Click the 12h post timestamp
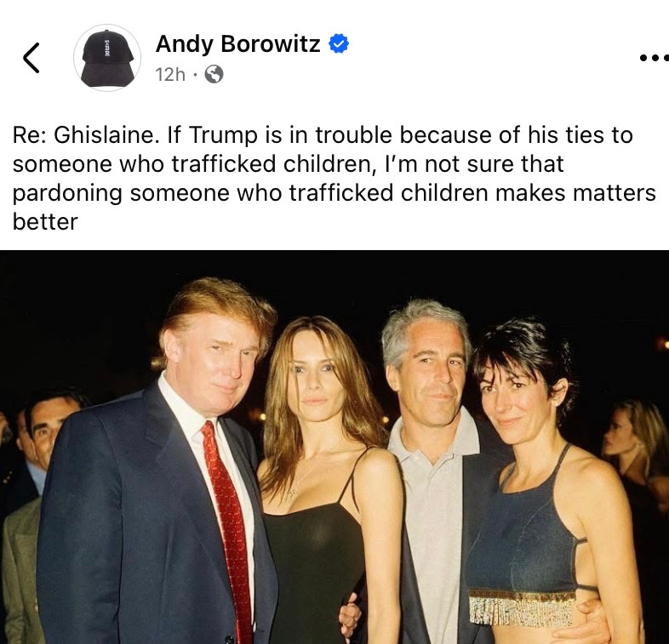The image size is (669, 644). tap(170, 75)
